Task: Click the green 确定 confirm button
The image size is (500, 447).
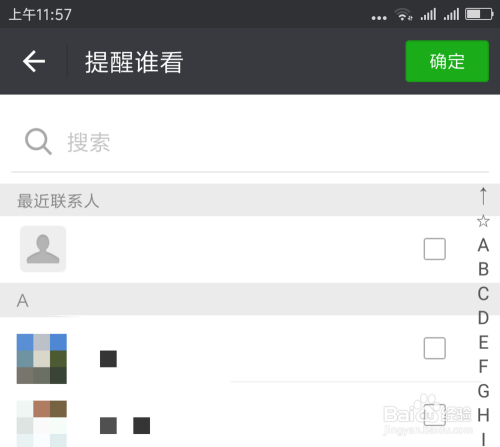Action: click(x=447, y=61)
